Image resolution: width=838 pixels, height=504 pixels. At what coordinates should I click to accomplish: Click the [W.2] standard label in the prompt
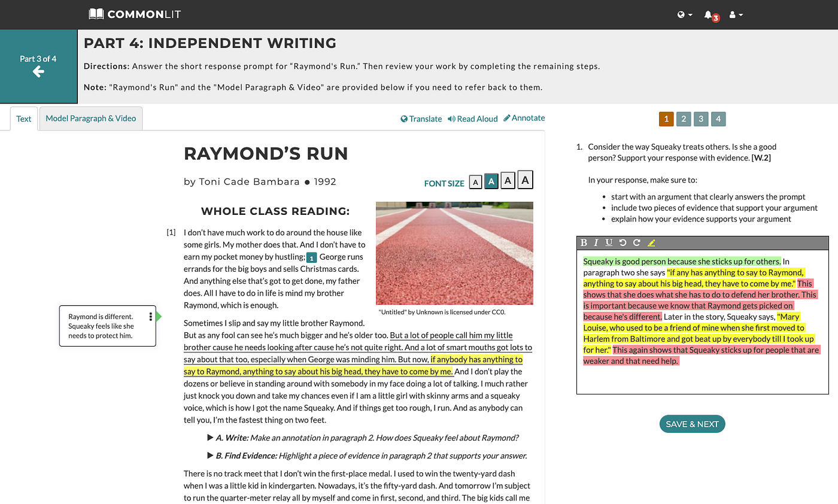pyautogui.click(x=762, y=158)
